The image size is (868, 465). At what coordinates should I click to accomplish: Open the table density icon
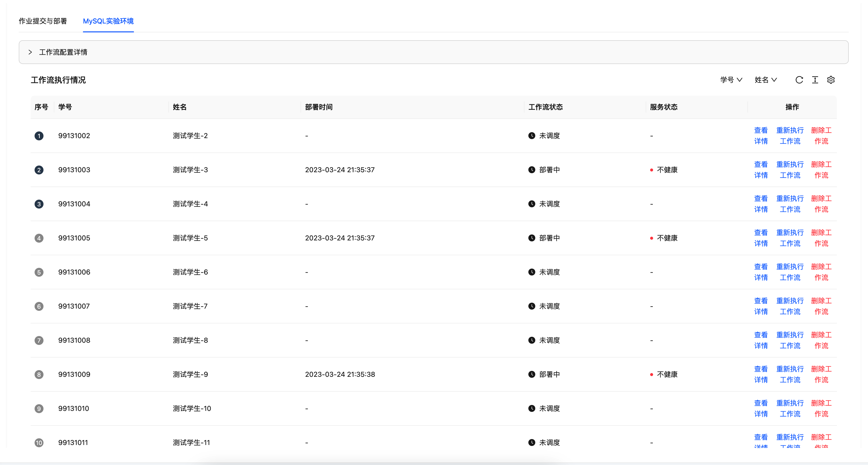815,80
